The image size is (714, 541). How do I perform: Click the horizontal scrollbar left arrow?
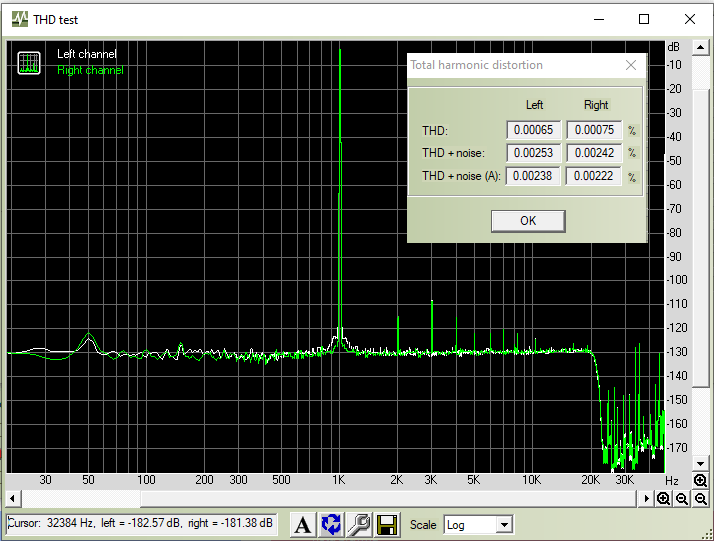coord(13,499)
